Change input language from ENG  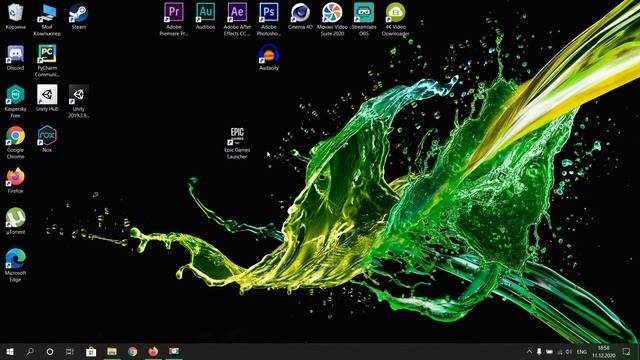coord(582,352)
